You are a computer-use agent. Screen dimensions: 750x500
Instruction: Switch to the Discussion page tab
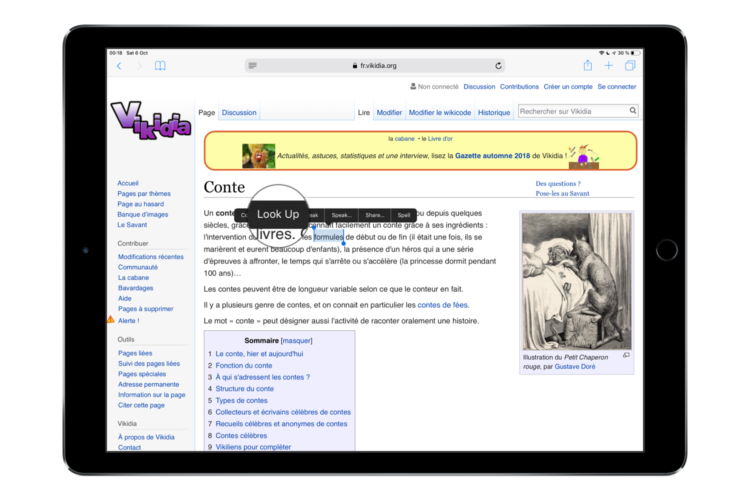click(x=239, y=112)
